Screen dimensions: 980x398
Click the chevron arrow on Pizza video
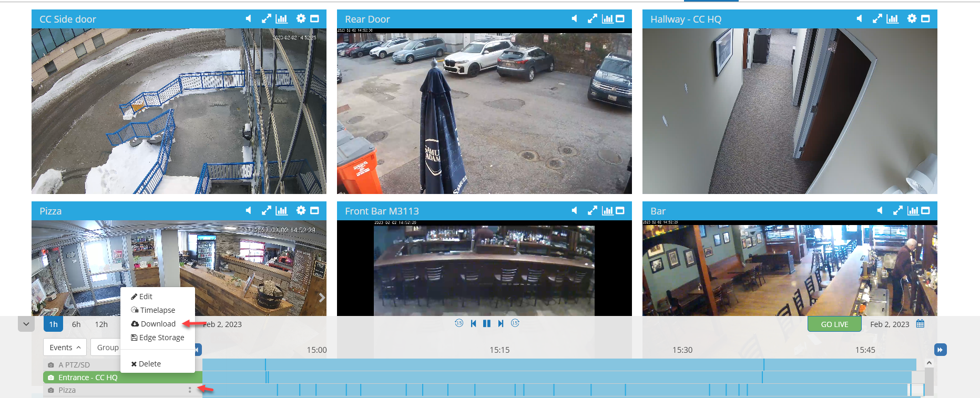(x=322, y=298)
